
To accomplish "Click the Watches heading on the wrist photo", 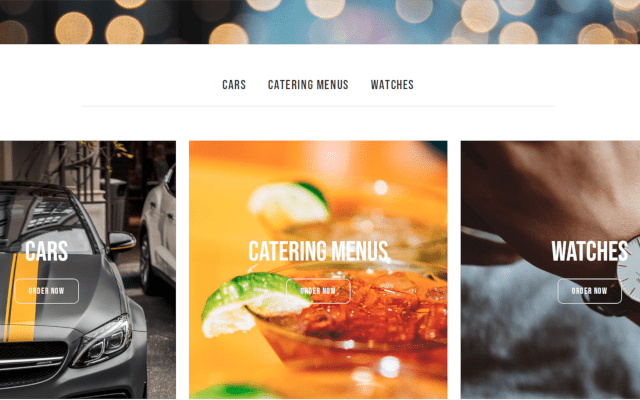I will click(x=589, y=251).
